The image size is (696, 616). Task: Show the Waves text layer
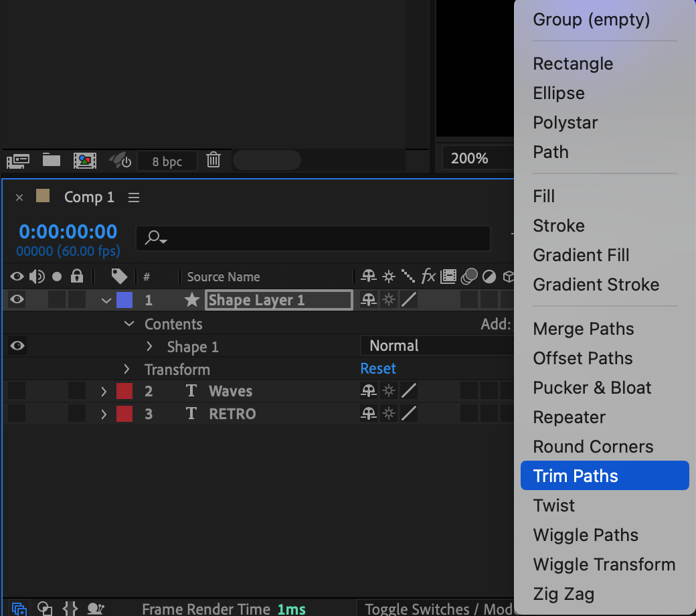[x=17, y=391]
